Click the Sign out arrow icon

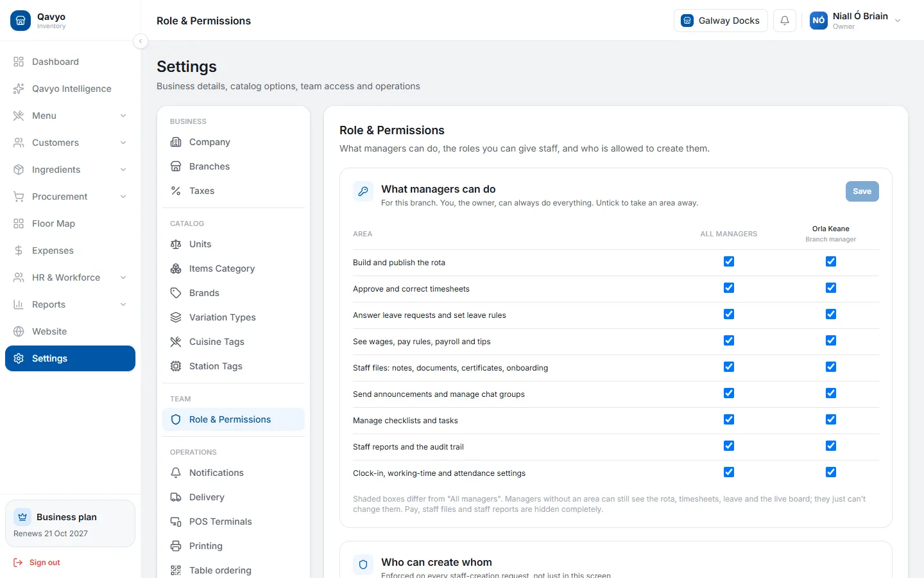point(18,563)
